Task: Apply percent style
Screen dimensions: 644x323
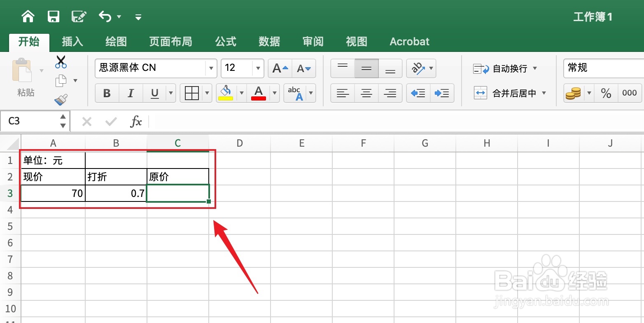Action: click(606, 93)
